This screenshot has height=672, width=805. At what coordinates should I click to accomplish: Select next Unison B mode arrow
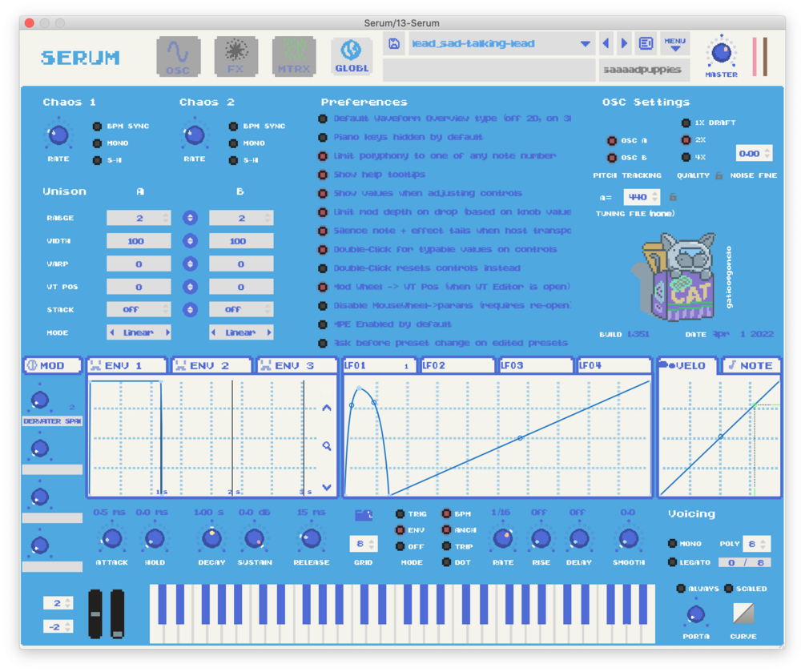(269, 332)
